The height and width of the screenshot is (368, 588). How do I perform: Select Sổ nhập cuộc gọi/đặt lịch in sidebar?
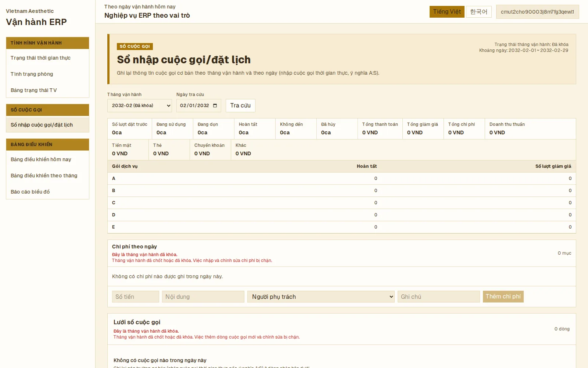coord(48,125)
